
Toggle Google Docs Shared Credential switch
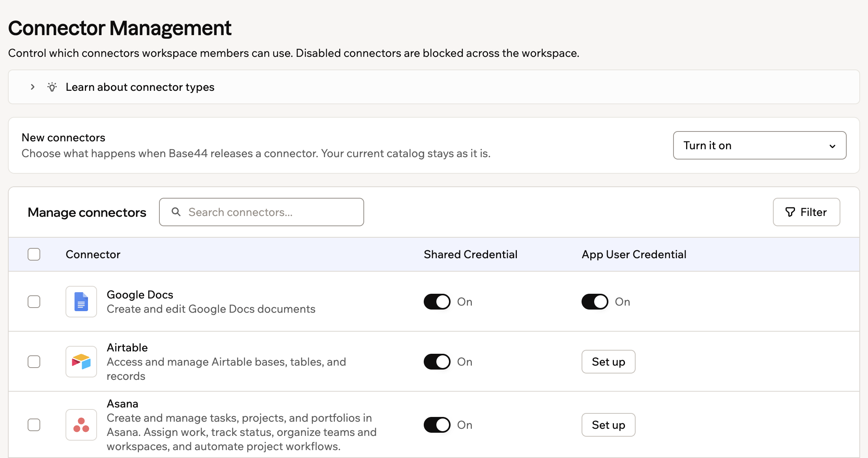pyautogui.click(x=437, y=302)
